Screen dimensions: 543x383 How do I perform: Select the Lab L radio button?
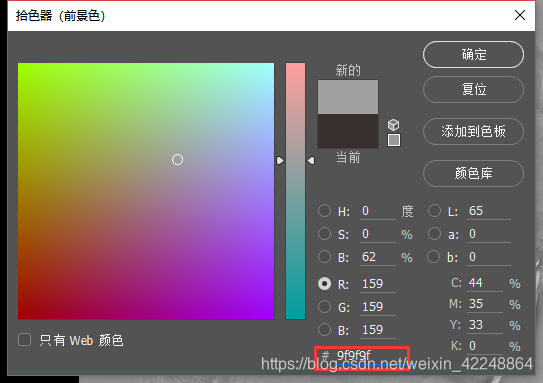434,211
